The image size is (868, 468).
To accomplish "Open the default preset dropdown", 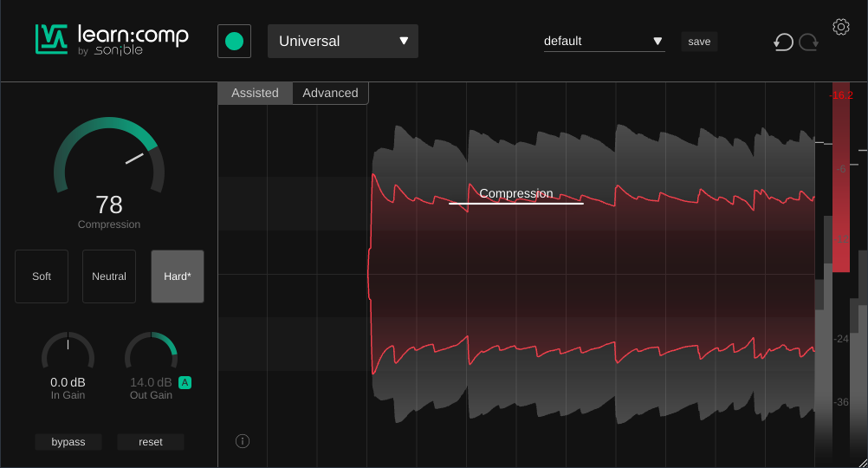I will click(604, 41).
